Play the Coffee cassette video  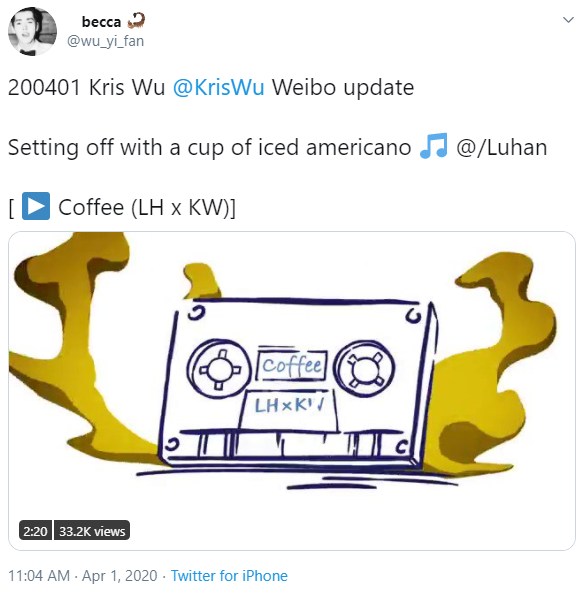292,391
